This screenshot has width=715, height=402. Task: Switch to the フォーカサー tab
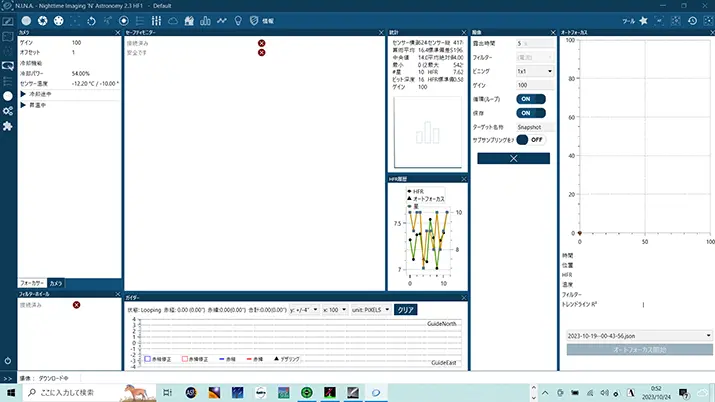32,283
